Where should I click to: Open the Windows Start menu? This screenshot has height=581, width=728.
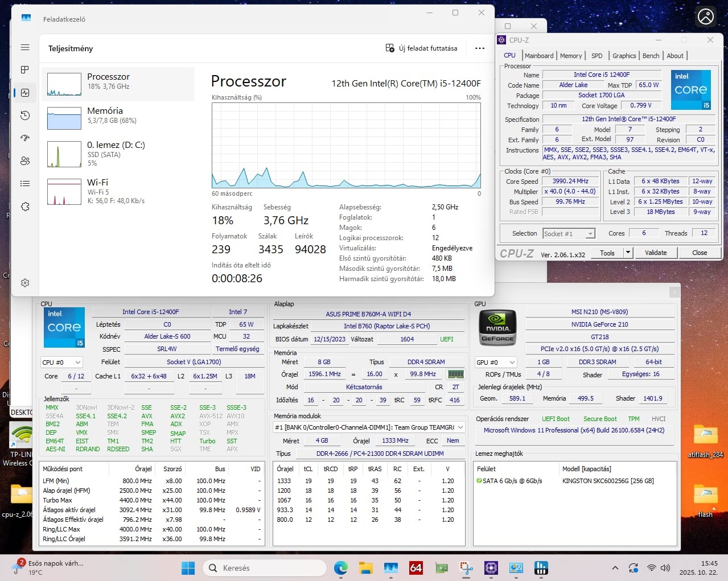click(188, 568)
